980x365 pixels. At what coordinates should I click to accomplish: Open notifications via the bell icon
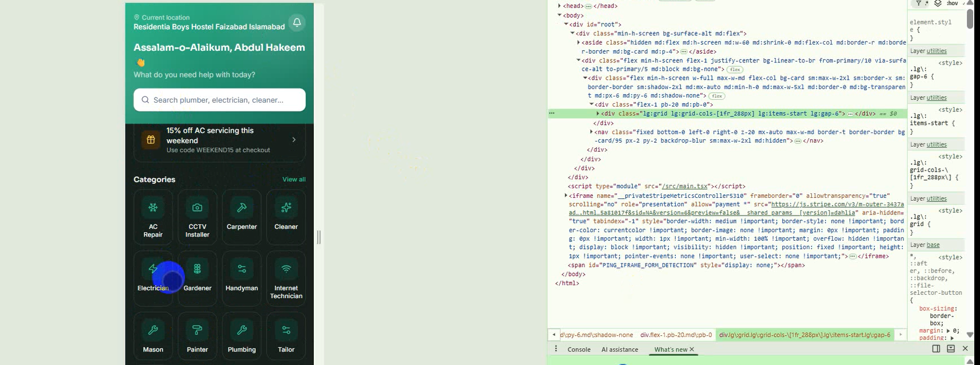pos(297,22)
